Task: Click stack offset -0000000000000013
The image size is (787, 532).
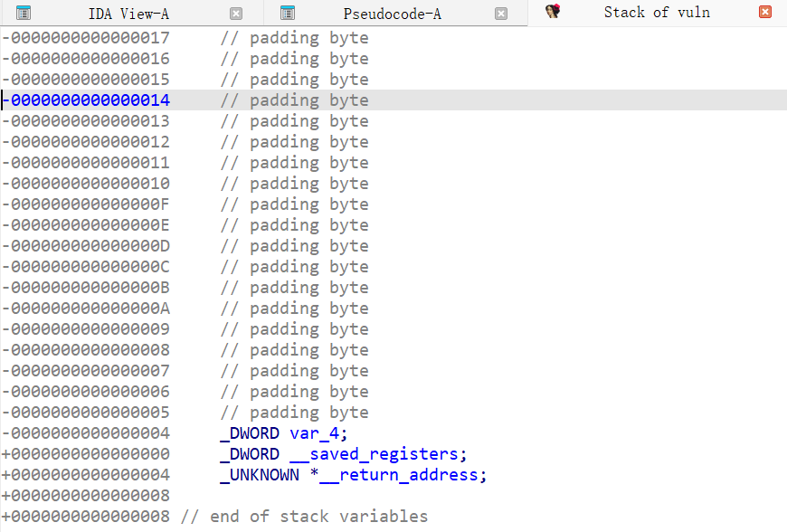Action: [86, 121]
